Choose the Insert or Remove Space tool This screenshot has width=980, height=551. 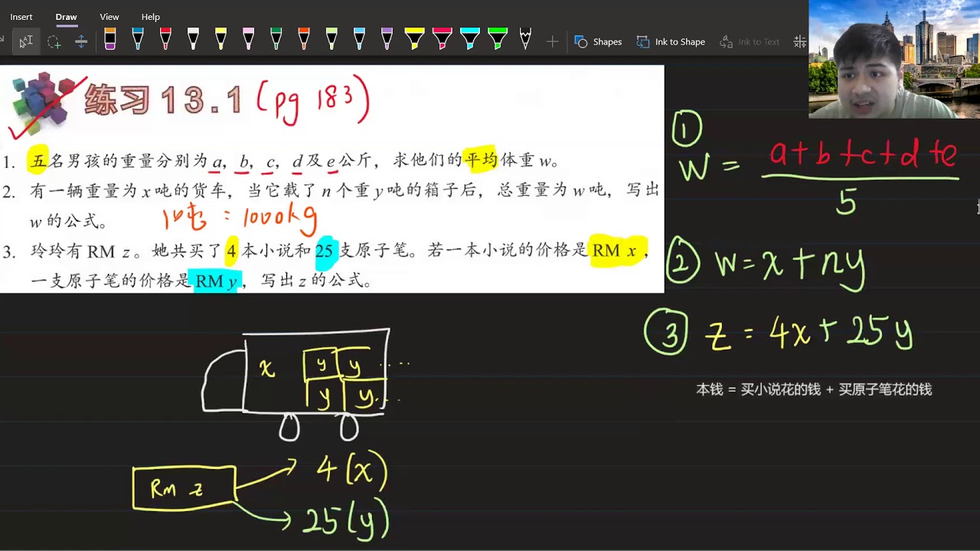tap(81, 41)
